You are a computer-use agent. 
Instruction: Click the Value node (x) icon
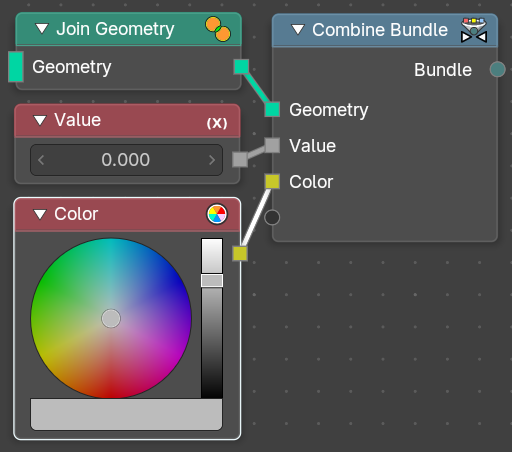[217, 123]
